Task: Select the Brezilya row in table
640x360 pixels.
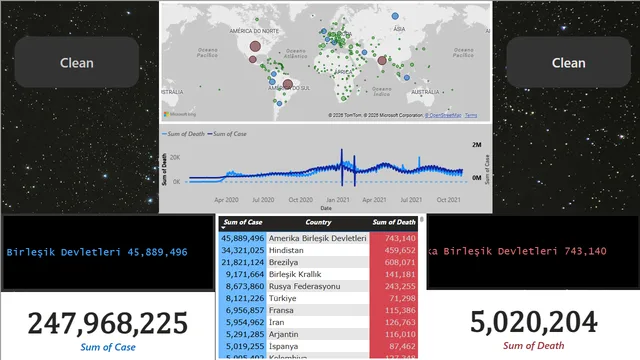Action: [318, 262]
